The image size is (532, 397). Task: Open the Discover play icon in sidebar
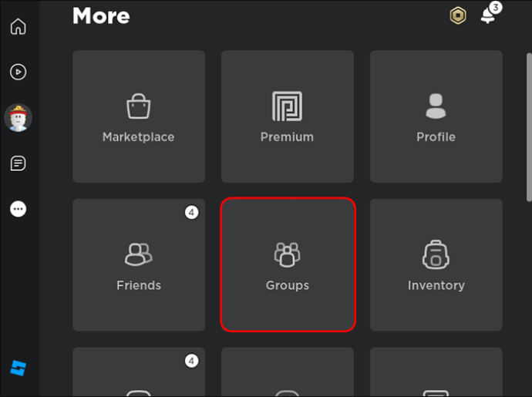(x=18, y=72)
